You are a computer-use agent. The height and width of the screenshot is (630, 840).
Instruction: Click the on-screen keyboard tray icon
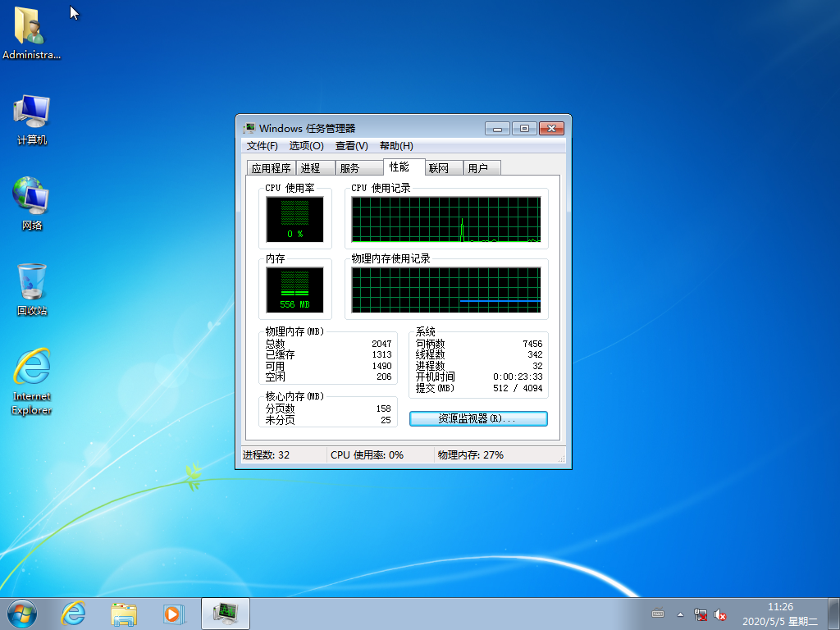(658, 614)
